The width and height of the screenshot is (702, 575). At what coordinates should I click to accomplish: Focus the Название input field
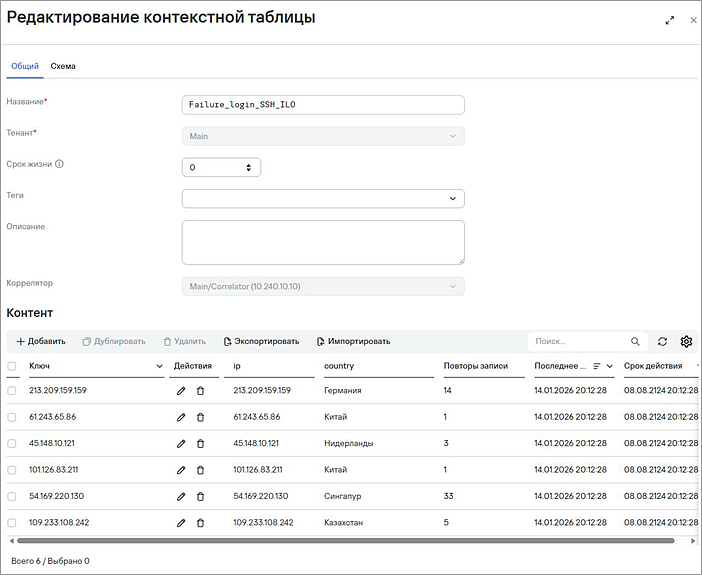point(323,105)
